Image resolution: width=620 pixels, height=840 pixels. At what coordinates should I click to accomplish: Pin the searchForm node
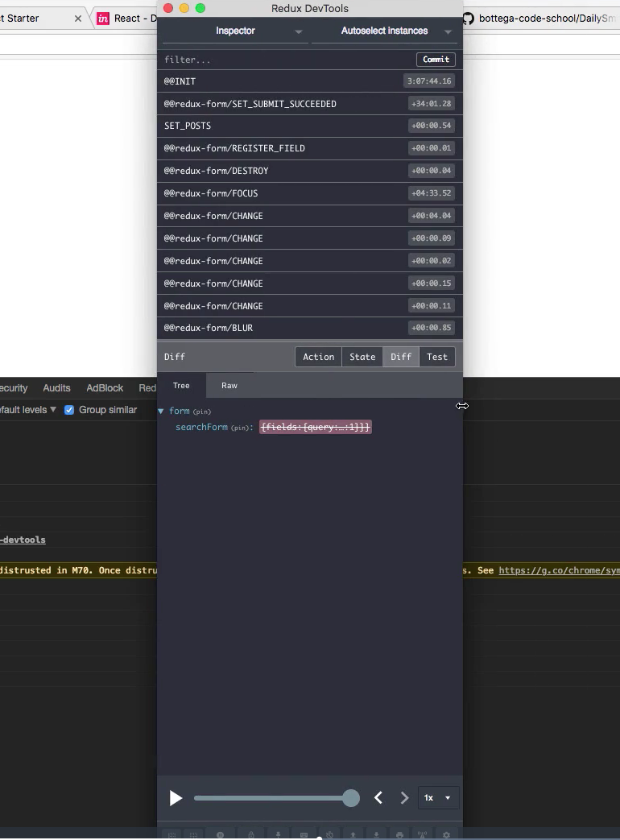[x=240, y=428]
